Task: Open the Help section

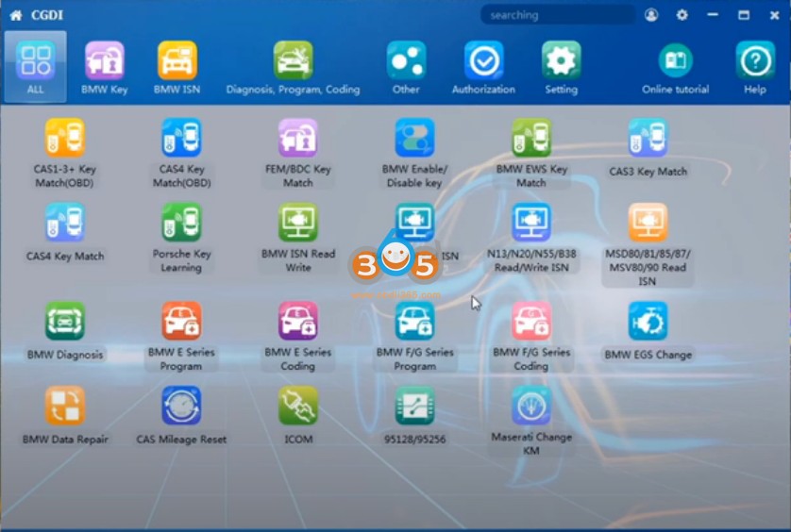Action: 755,68
